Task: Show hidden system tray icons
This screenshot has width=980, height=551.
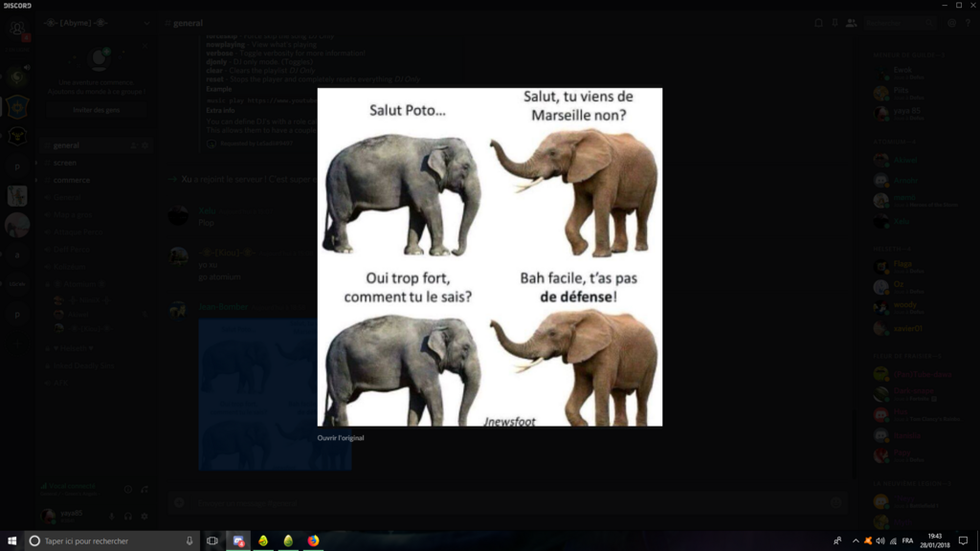Action: click(856, 540)
